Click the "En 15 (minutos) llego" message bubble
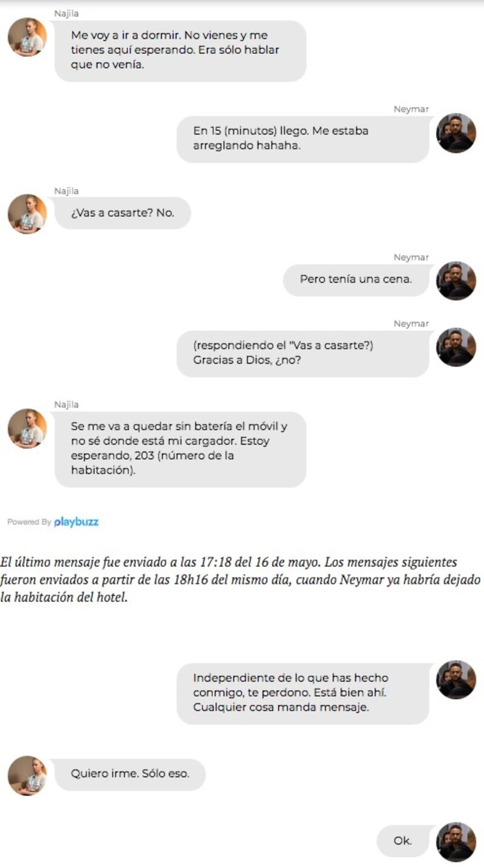This screenshot has height=868, width=484. point(303,139)
